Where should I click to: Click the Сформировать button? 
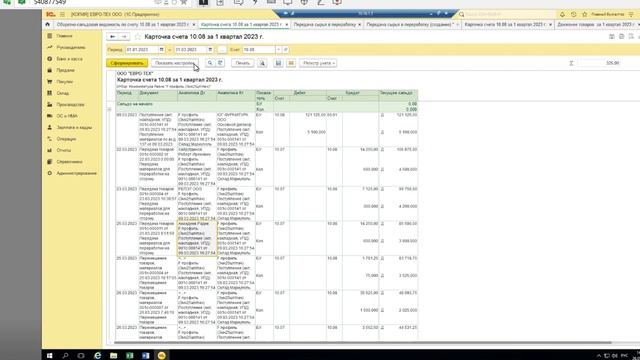[x=127, y=63]
